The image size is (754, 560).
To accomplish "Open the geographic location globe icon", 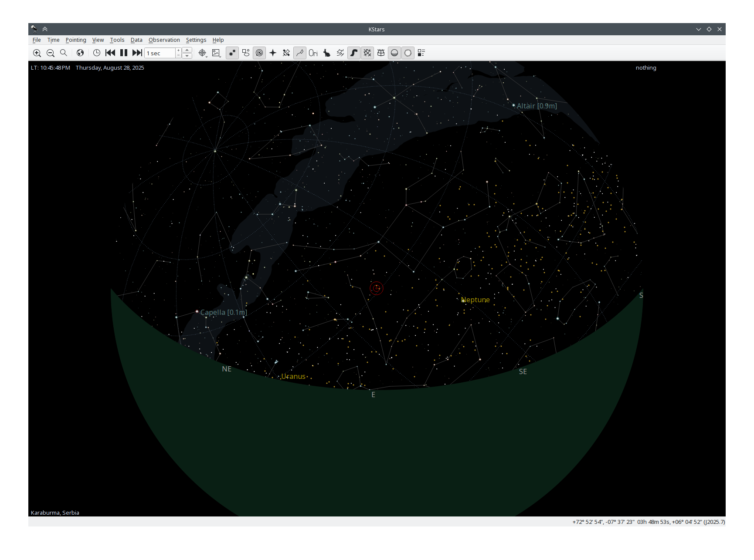I will [x=80, y=53].
